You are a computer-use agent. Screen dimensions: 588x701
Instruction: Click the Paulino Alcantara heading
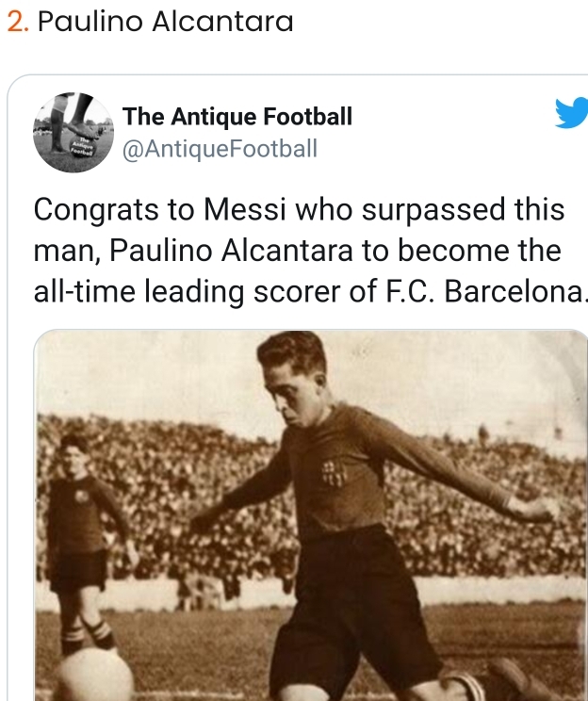pyautogui.click(x=165, y=21)
